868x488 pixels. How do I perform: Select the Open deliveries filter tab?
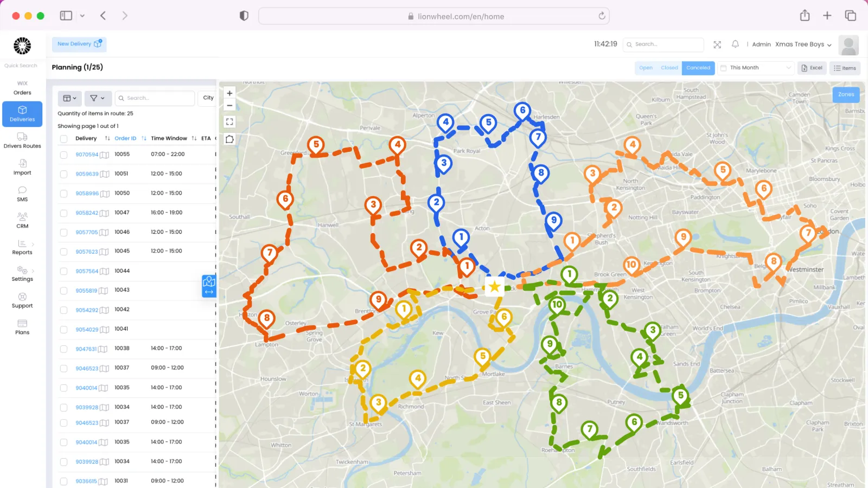[x=646, y=68]
